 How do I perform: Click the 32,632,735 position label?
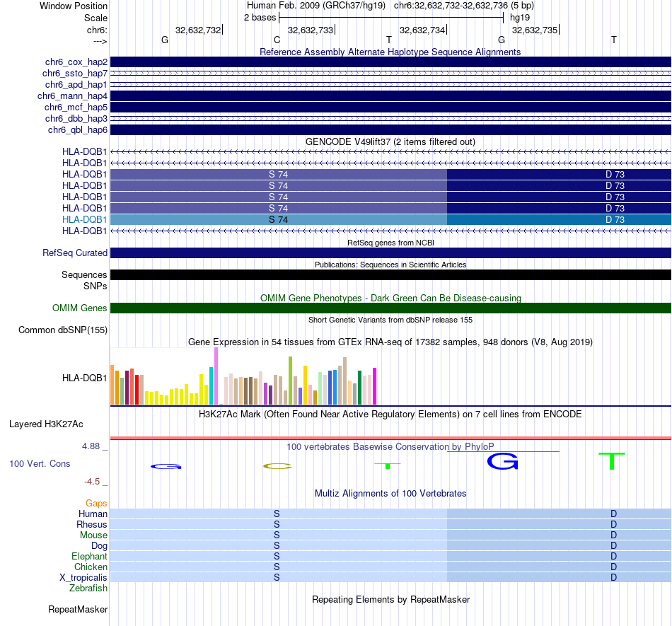coord(535,30)
